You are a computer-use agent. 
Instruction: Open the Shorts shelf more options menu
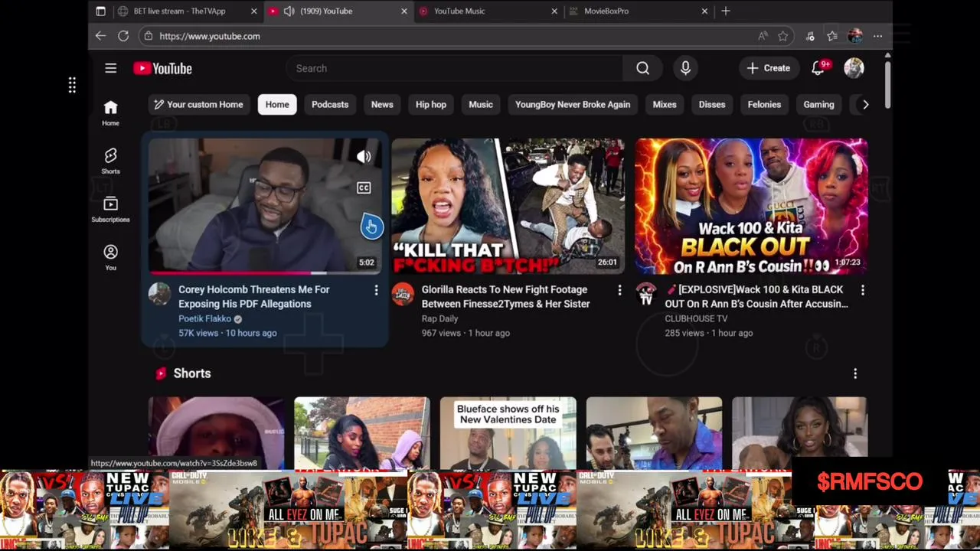tap(855, 373)
